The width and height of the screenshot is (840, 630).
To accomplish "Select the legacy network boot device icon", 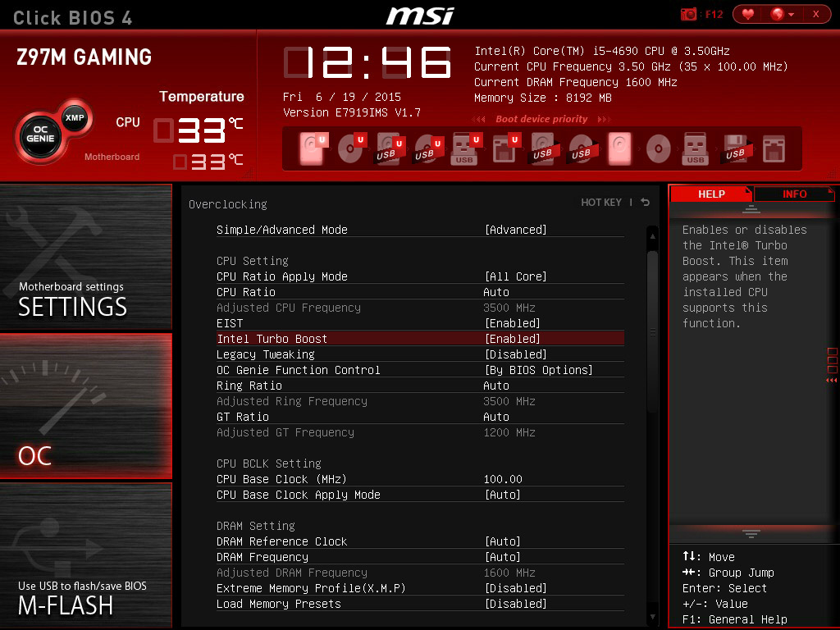I will click(774, 148).
